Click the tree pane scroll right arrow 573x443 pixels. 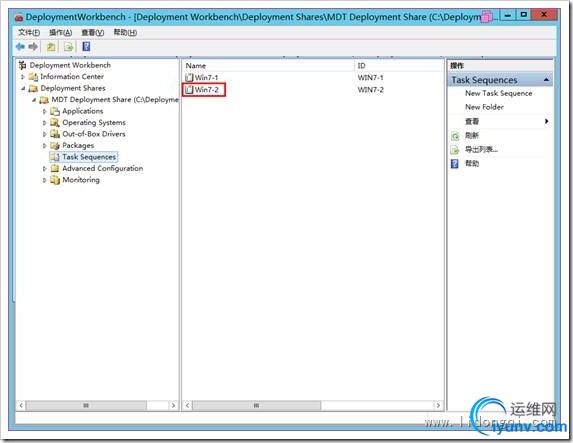[x=173, y=405]
